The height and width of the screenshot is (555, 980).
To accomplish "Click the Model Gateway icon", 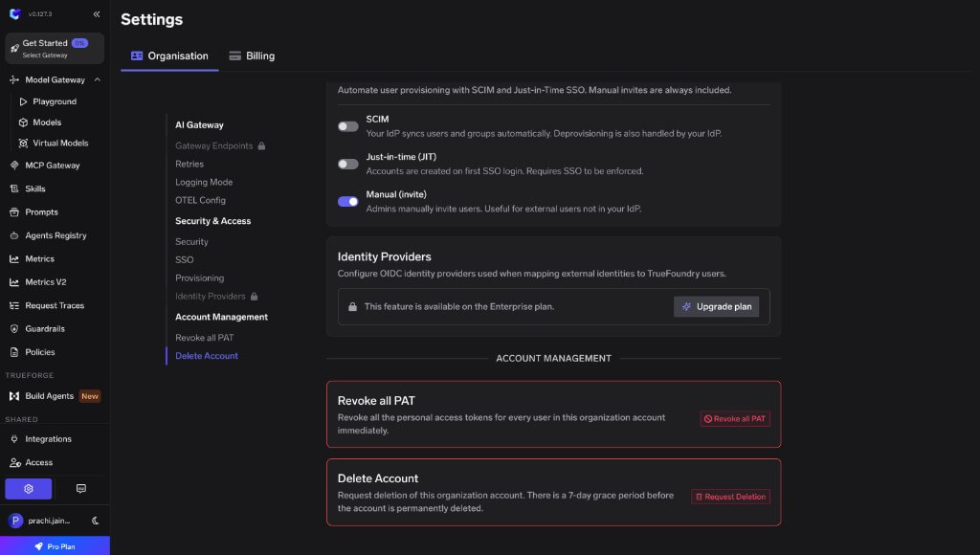I will [13, 80].
